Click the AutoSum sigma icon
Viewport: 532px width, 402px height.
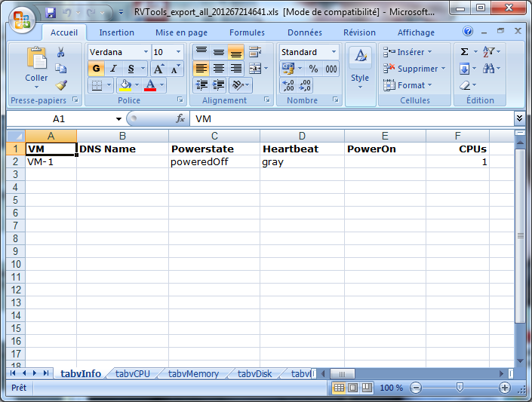point(465,52)
